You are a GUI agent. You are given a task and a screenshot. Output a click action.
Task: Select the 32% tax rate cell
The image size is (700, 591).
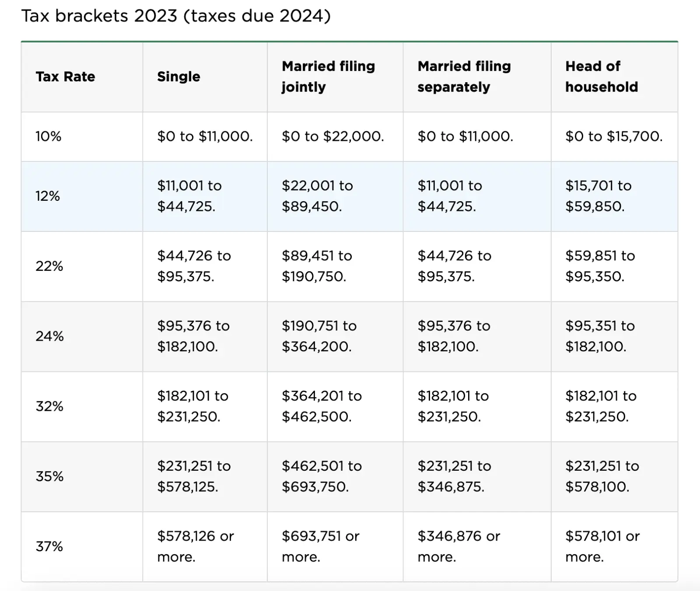pyautogui.click(x=49, y=406)
